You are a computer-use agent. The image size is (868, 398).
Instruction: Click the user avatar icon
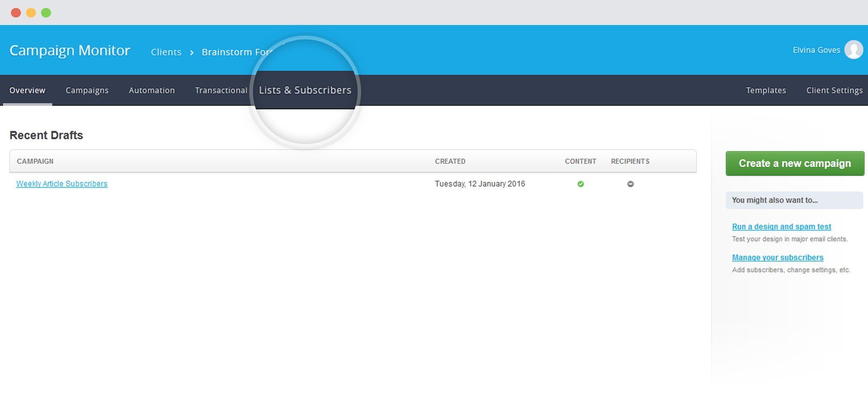tap(854, 50)
